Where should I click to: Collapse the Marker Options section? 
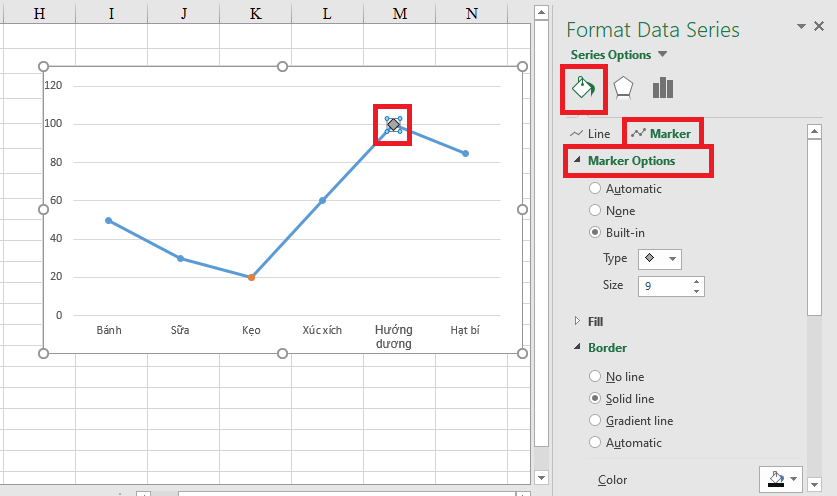coord(577,161)
